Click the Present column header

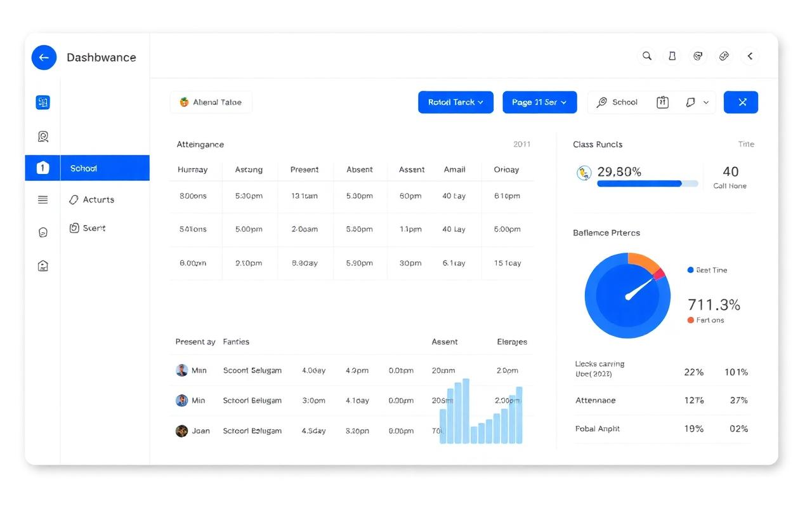point(304,170)
